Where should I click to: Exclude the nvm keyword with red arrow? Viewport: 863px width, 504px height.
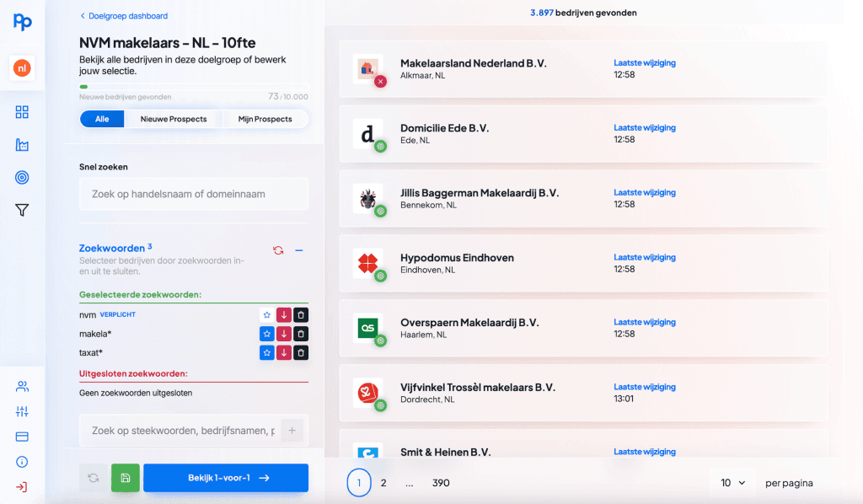click(284, 314)
